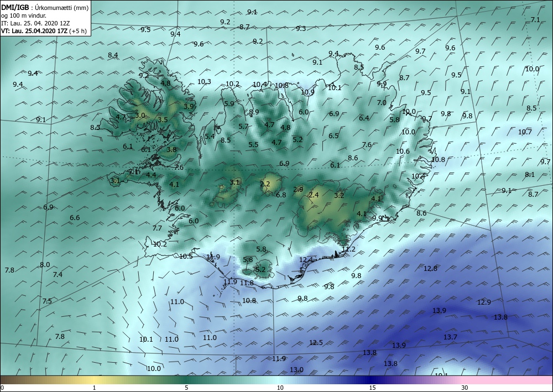Click the map value '3.9'
Viewport: 553px width, 392px height.
(189, 106)
